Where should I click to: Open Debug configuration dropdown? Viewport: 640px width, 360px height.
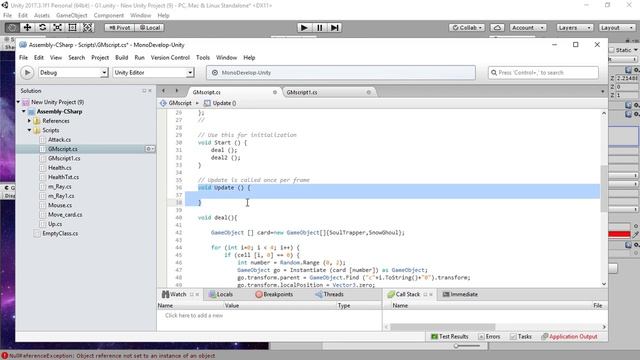(73, 73)
